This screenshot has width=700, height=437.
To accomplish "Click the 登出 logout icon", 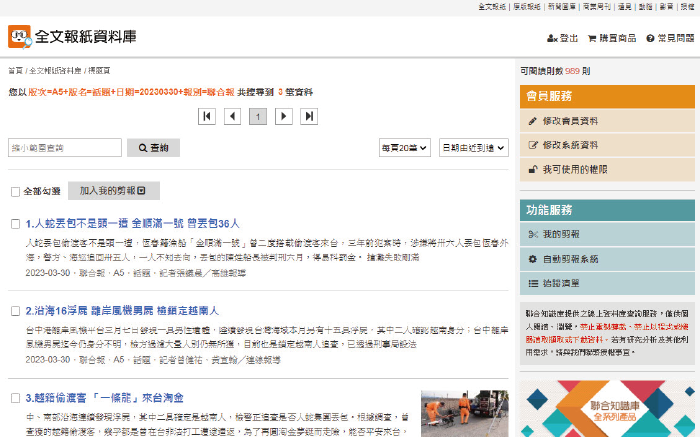I will click(x=552, y=38).
